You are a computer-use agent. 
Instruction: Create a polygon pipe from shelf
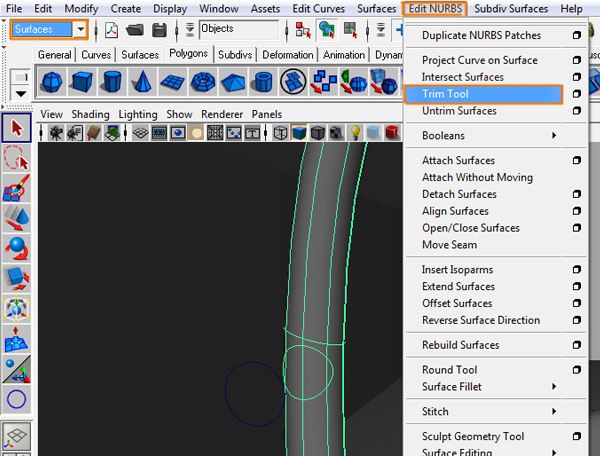[x=263, y=81]
